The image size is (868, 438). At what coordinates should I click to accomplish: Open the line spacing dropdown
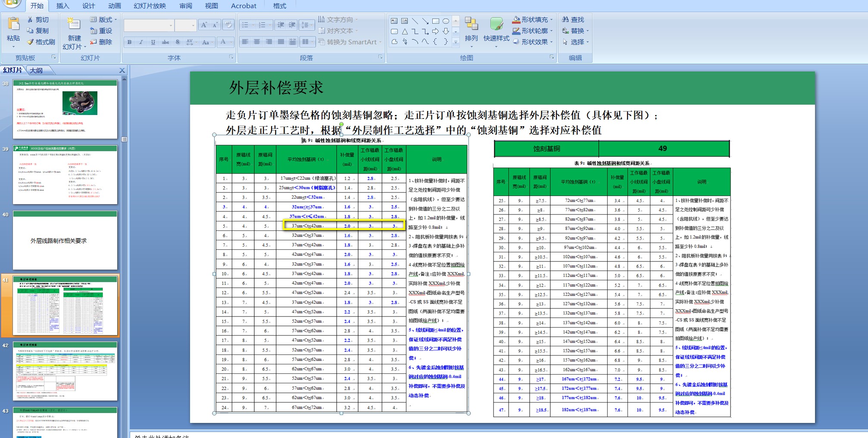307,25
